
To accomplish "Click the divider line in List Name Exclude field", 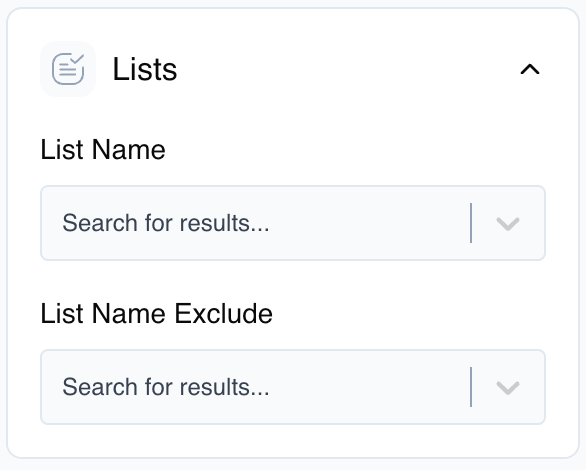I will 471,387.
